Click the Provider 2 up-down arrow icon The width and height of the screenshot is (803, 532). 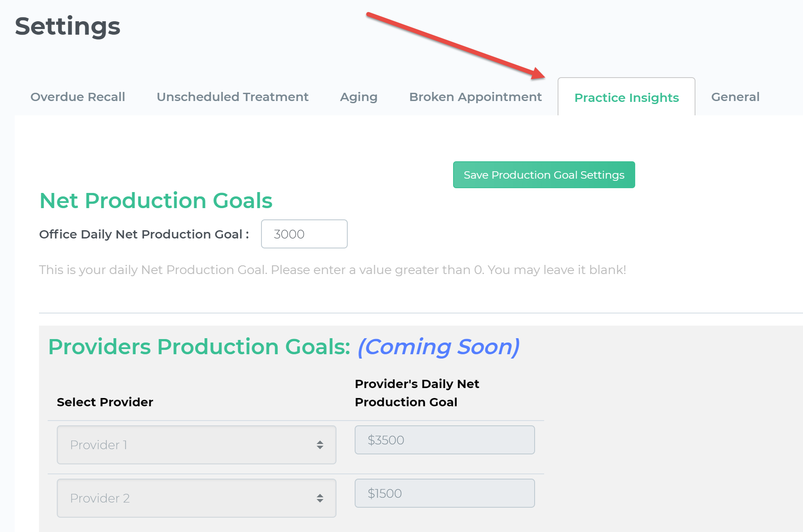click(x=320, y=498)
